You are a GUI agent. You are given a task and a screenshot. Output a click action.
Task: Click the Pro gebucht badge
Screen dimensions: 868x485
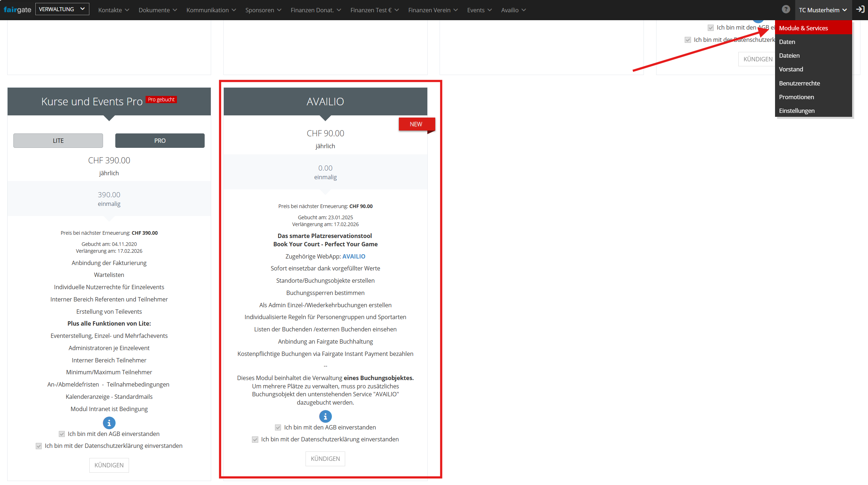coord(161,100)
